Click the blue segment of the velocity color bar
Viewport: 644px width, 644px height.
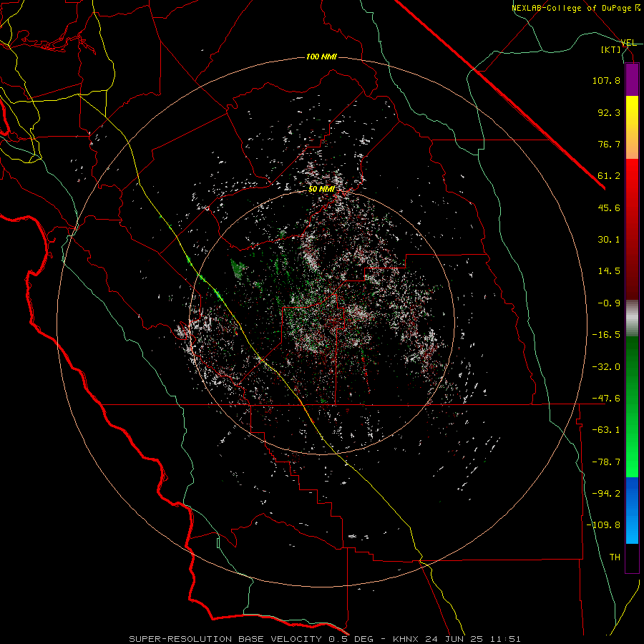[x=632, y=510]
